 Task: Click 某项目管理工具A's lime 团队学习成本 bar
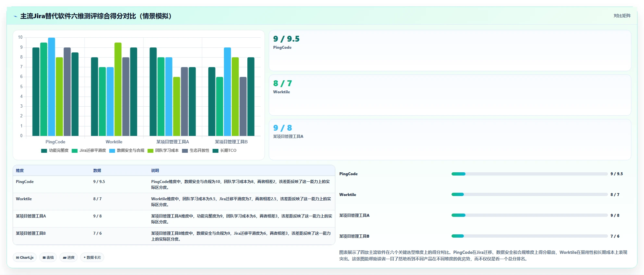(x=177, y=106)
